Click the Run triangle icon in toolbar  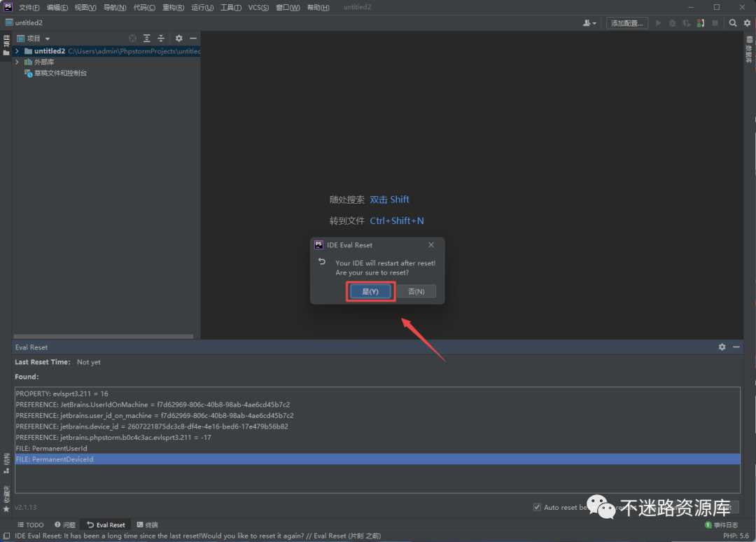tap(658, 23)
